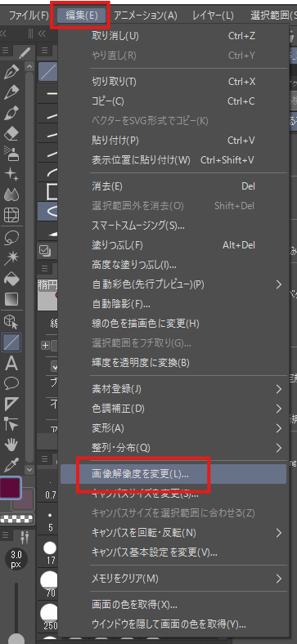Choose 画像解像度を変更(L)... menu item
The image size is (297, 644).
coord(173,474)
